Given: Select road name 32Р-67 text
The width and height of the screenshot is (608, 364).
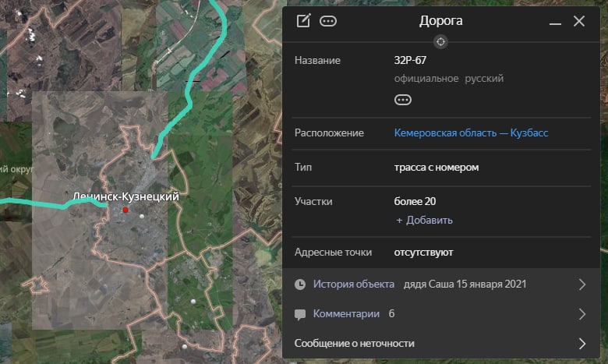Looking at the screenshot, I should (410, 61).
